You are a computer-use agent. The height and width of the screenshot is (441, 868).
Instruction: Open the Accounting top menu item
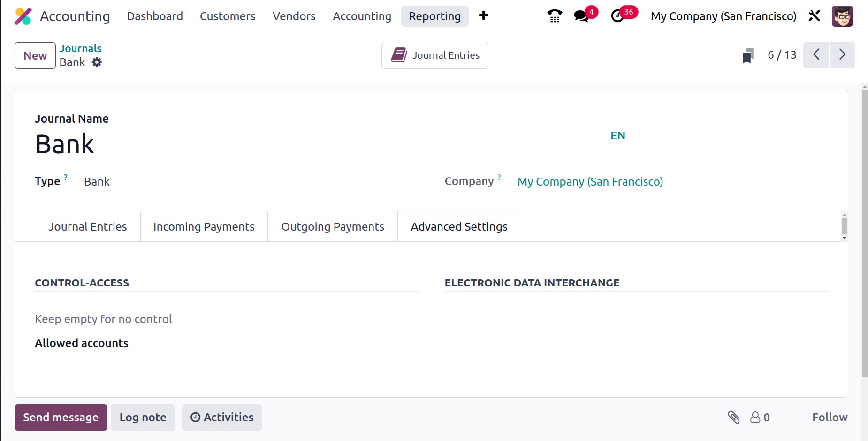pos(362,16)
